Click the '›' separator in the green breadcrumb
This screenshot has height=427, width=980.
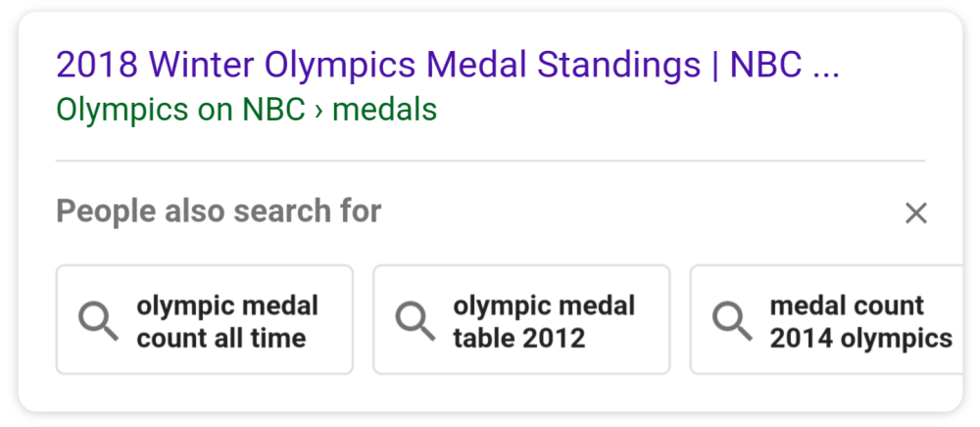pyautogui.click(x=319, y=110)
